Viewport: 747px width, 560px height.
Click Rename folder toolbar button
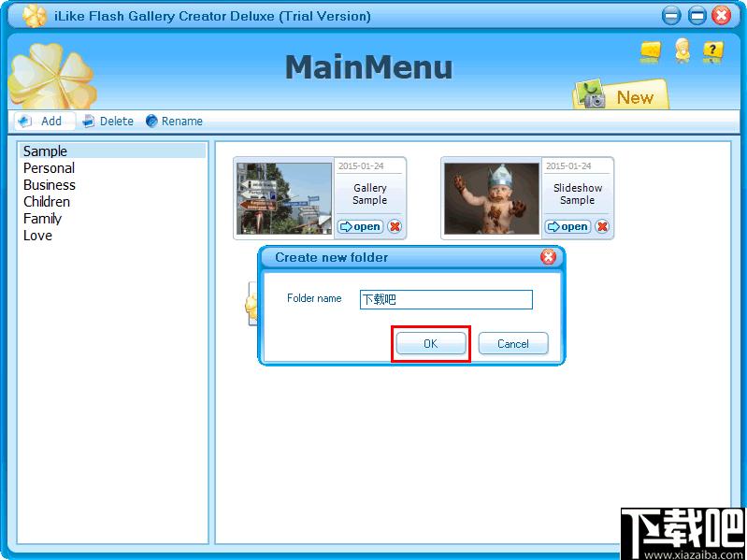click(x=175, y=121)
